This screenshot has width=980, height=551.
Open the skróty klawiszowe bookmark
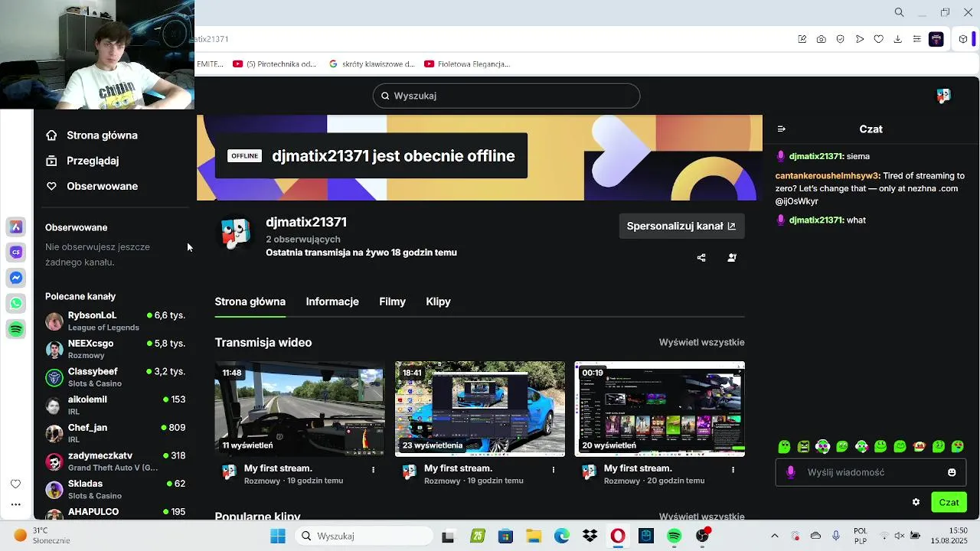[x=371, y=64]
